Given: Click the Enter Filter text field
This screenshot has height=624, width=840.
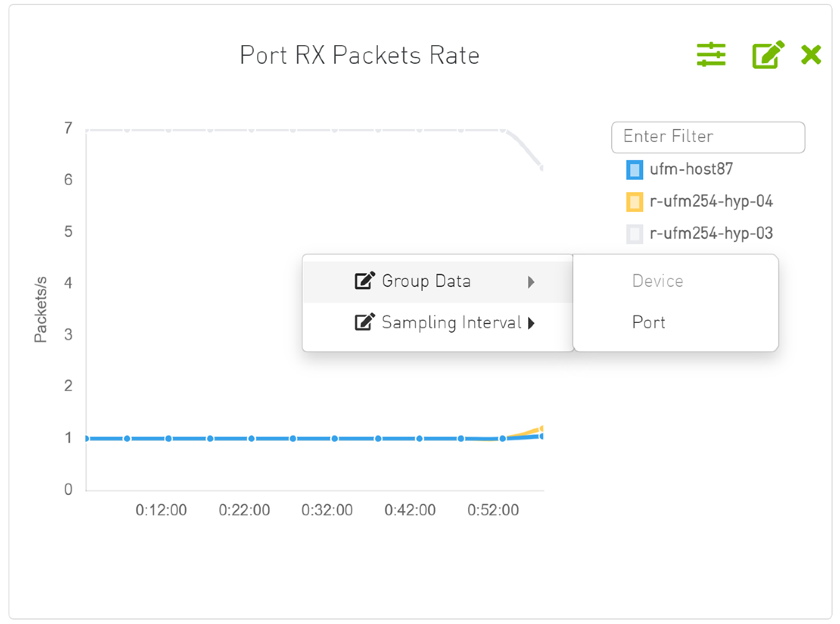Looking at the screenshot, I should click(x=708, y=137).
